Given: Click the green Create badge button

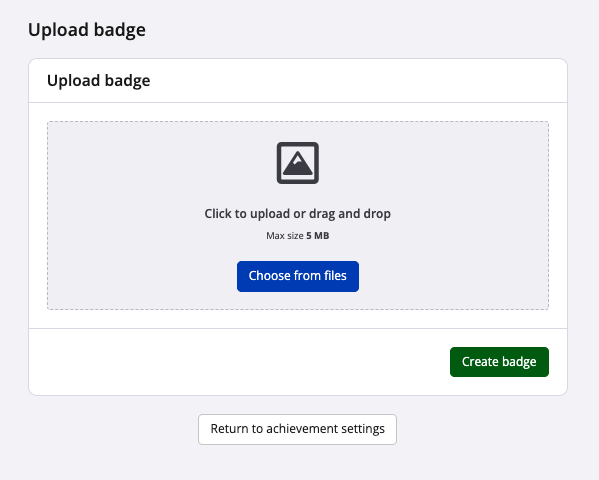Looking at the screenshot, I should coord(499,362).
